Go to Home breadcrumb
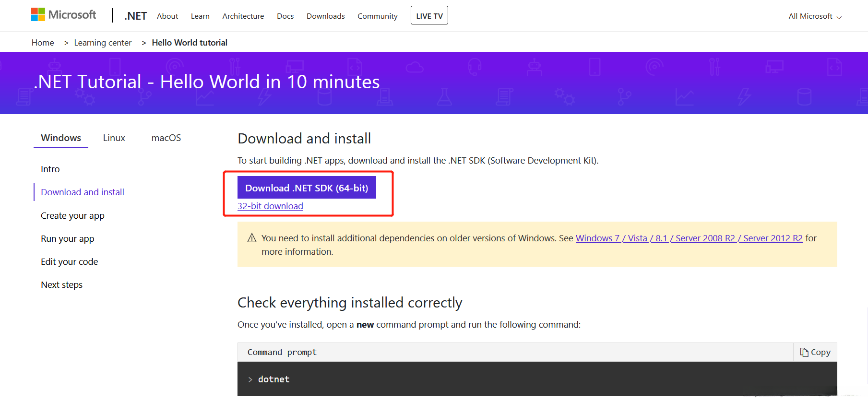 43,43
